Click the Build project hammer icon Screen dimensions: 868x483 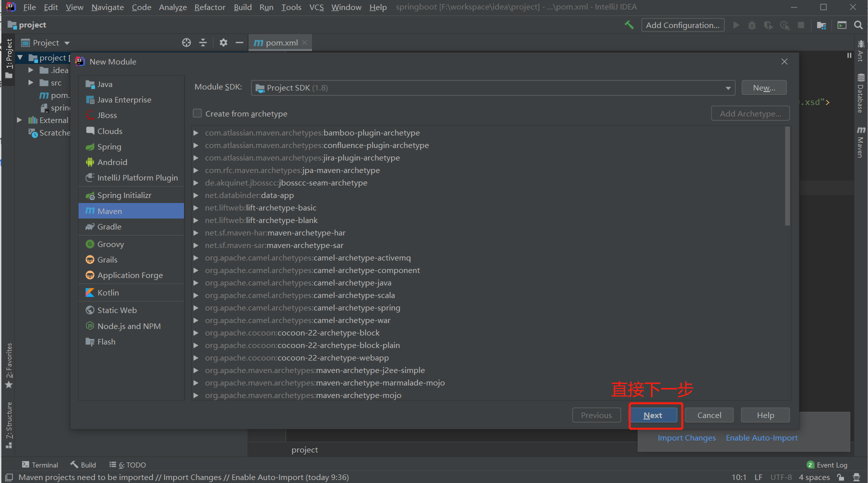[x=629, y=25]
